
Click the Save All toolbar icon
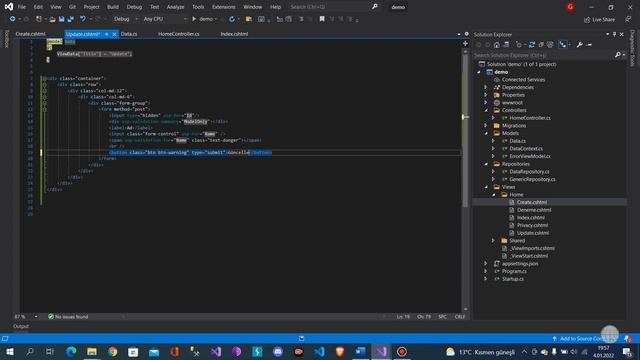coord(71,19)
